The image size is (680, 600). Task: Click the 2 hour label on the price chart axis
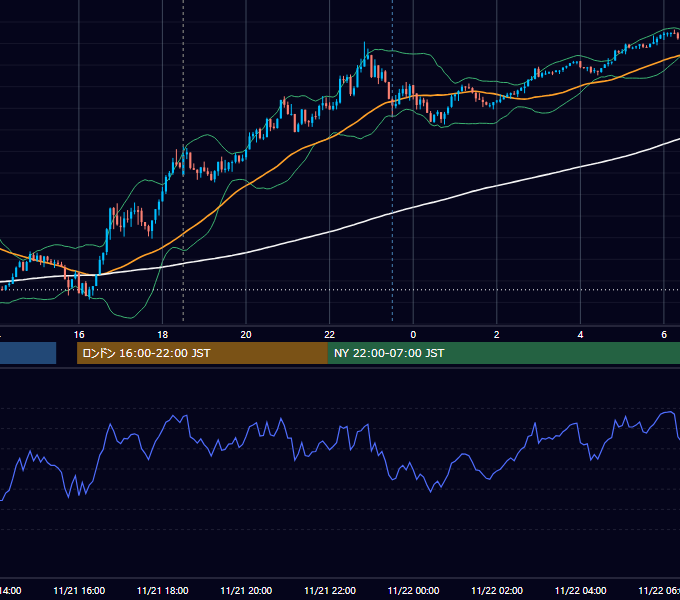(497, 335)
